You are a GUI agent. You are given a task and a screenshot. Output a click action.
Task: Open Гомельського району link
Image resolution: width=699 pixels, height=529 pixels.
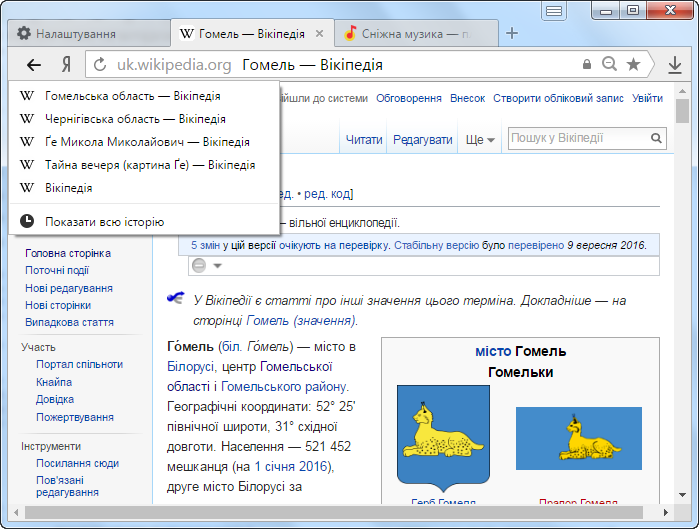pyautogui.click(x=283, y=386)
